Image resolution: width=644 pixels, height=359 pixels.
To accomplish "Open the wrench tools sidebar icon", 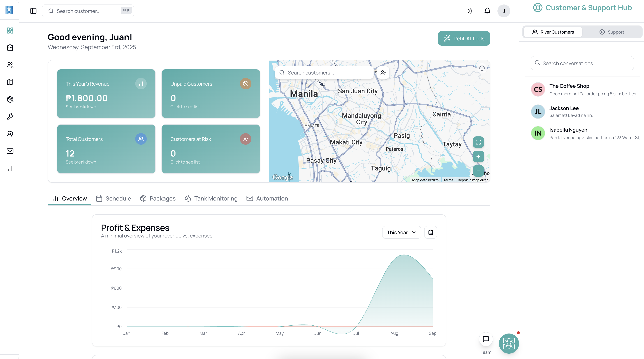I will (x=10, y=117).
